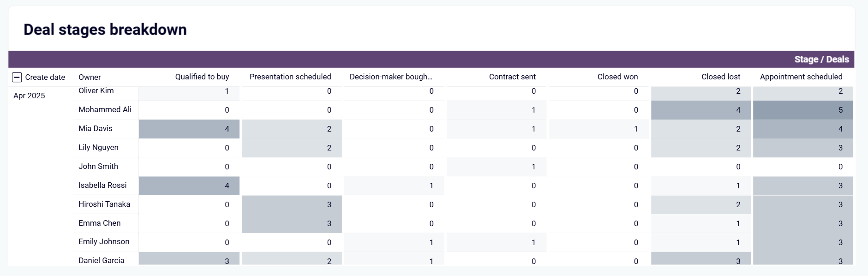Click Mohammed Ali Closed lost value 4

pos(701,110)
